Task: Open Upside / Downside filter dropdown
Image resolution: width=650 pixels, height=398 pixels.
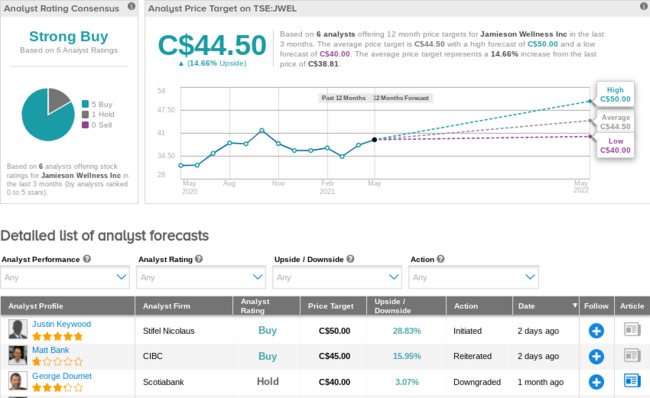Action: (x=337, y=277)
